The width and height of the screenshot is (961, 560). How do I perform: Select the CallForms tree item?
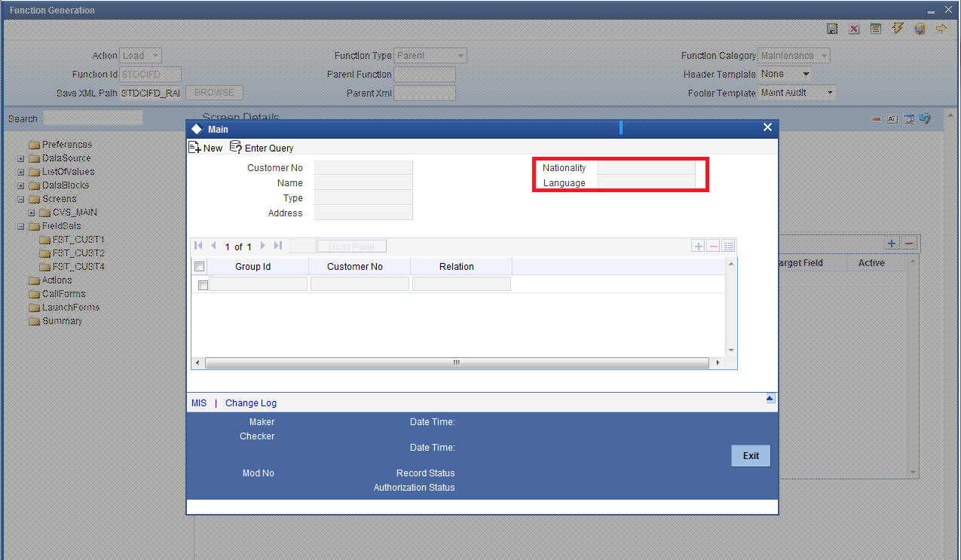(63, 294)
